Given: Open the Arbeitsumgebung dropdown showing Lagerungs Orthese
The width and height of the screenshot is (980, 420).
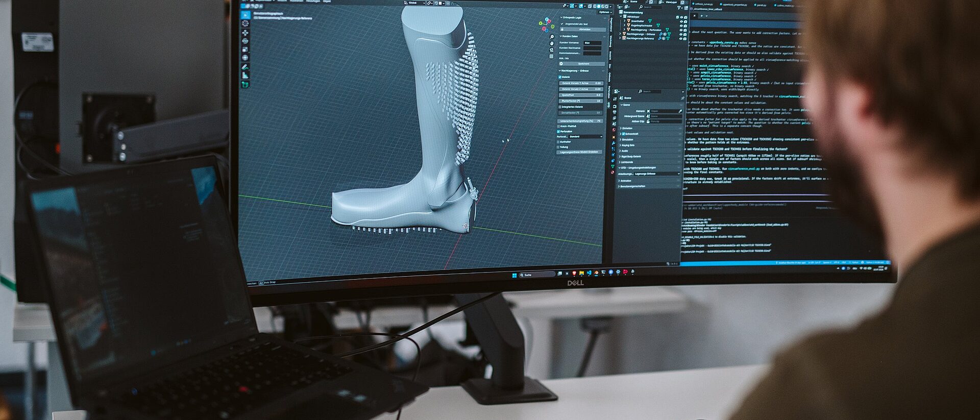Looking at the screenshot, I should pos(657,174).
